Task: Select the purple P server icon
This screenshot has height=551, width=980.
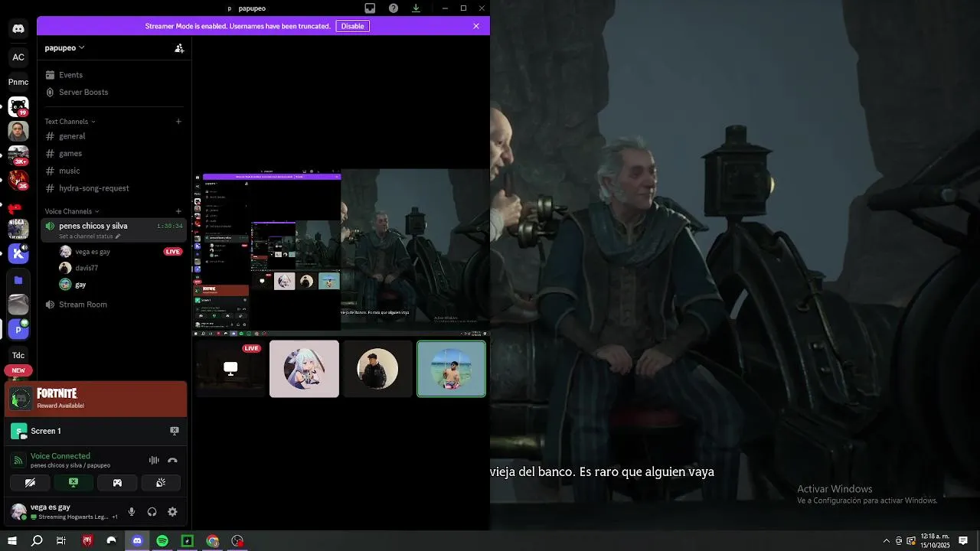Action: 18,329
